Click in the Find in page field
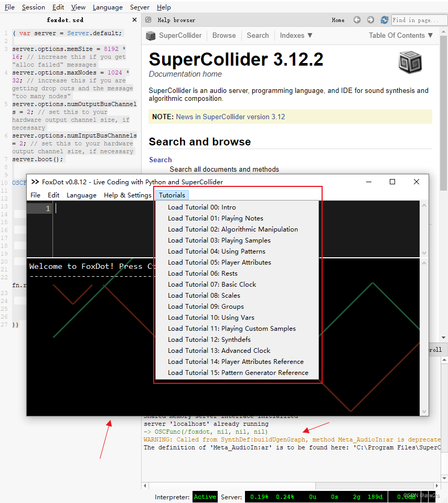 (419, 19)
